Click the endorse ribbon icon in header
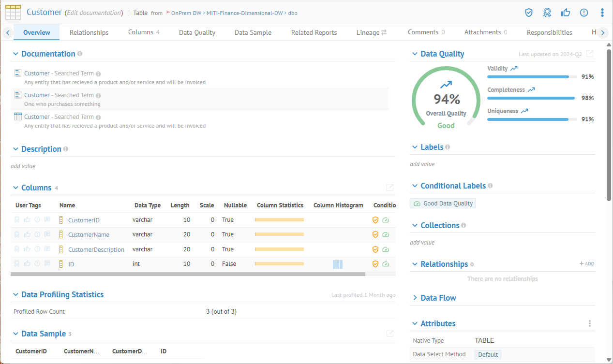 547,13
